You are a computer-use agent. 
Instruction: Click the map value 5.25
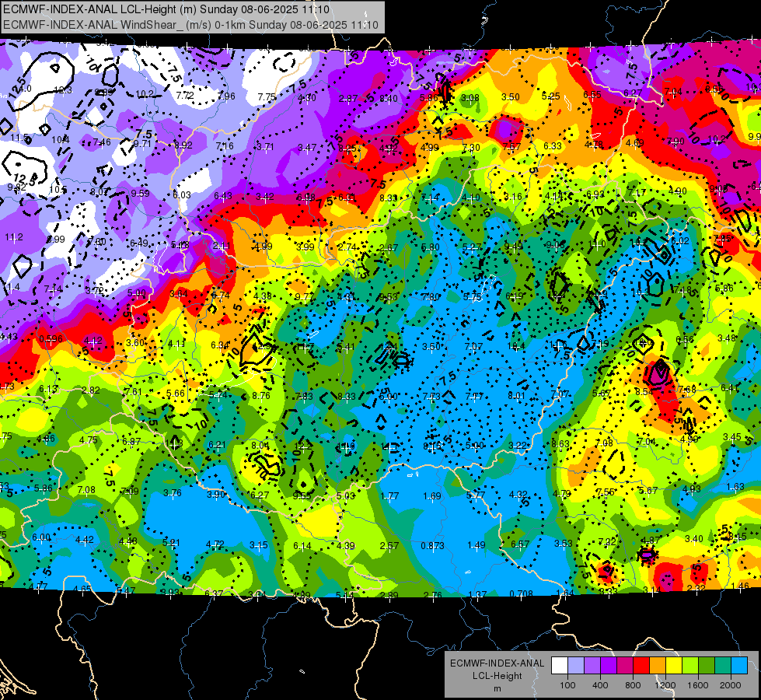[551, 96]
